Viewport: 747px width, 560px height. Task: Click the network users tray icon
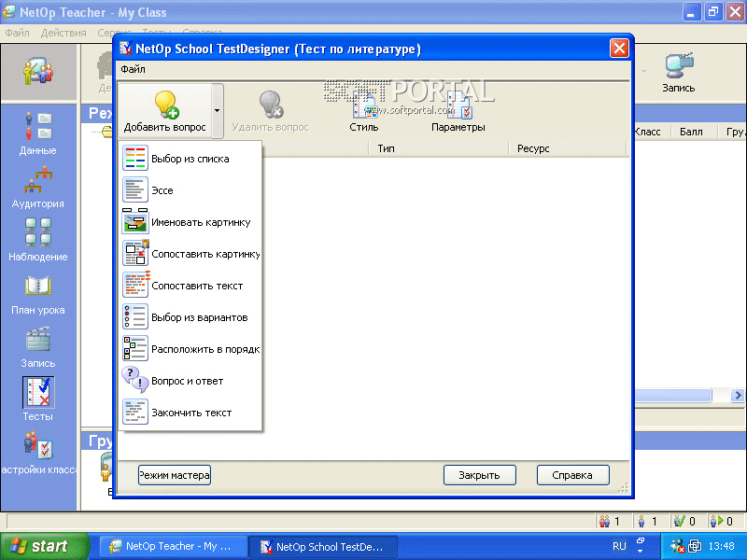(677, 546)
